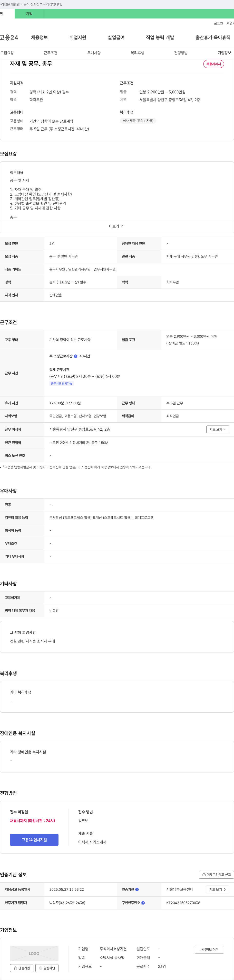
Task: Click 제출 서류 value 이력서,자기소개서
Action: [92, 842]
